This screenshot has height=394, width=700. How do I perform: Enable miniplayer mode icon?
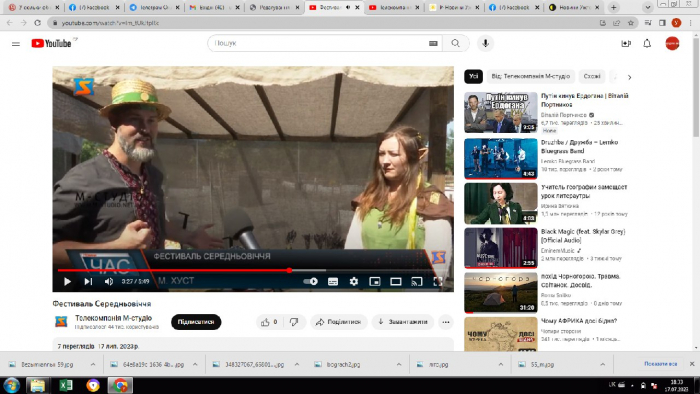[x=375, y=282]
